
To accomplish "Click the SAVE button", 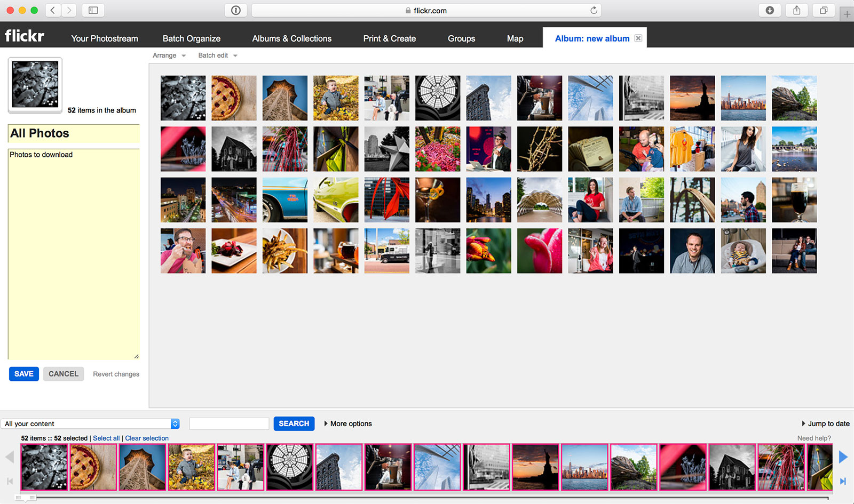I will tap(24, 374).
